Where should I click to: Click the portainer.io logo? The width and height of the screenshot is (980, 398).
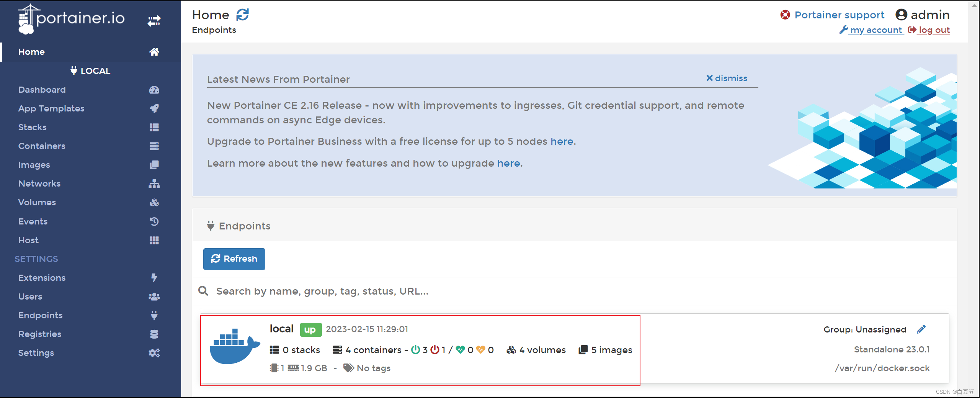[x=71, y=19]
